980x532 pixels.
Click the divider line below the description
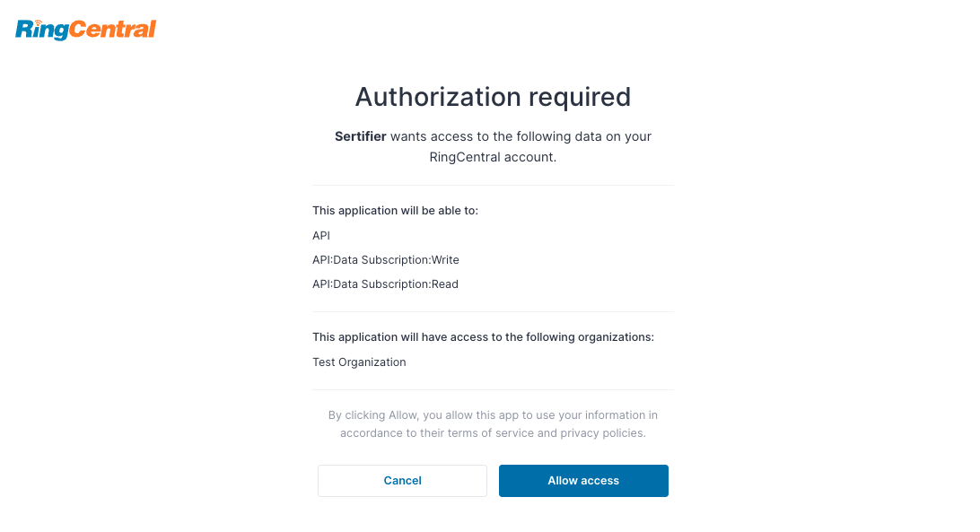pyautogui.click(x=493, y=185)
